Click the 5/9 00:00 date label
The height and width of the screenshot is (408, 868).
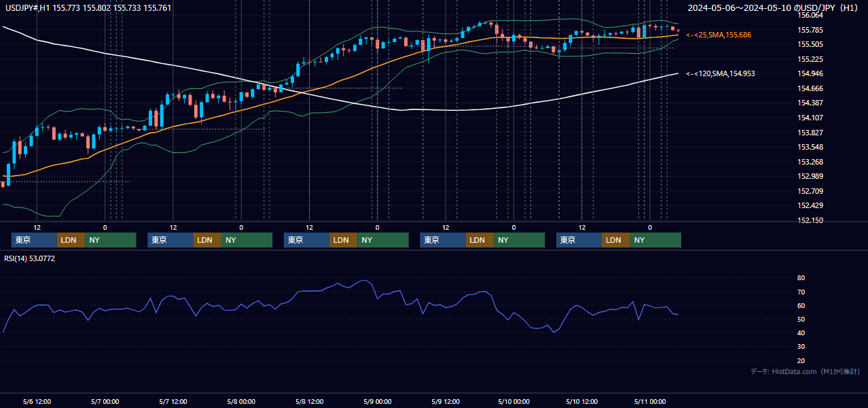pos(377,401)
